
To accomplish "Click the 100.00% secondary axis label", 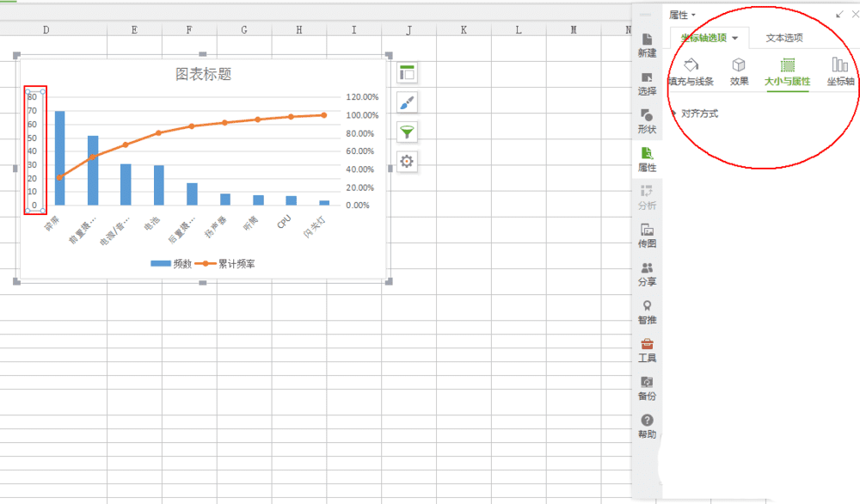I will pos(362,115).
